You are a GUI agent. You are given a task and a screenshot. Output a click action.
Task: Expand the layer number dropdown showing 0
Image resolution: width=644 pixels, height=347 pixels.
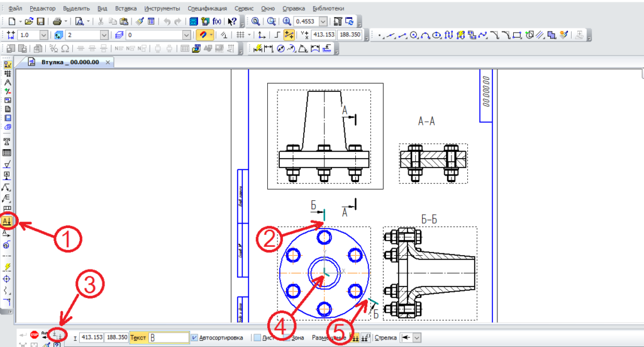[x=186, y=35]
